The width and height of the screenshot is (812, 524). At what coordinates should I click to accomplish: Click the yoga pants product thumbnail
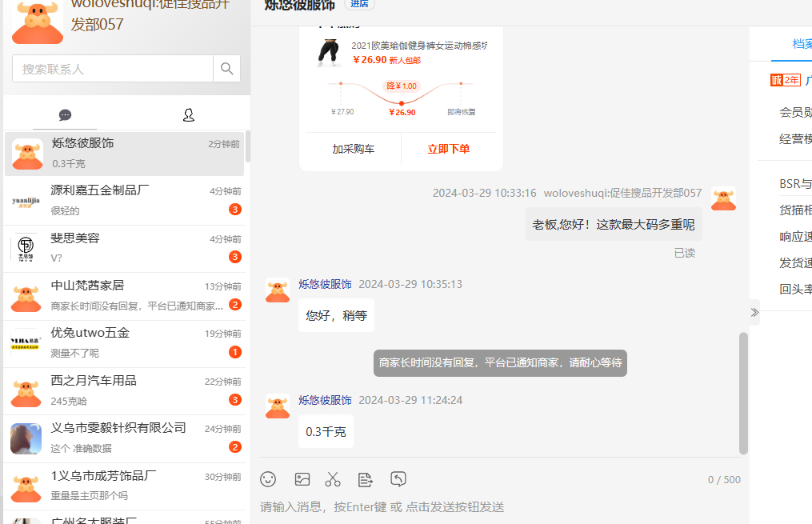pyautogui.click(x=329, y=53)
